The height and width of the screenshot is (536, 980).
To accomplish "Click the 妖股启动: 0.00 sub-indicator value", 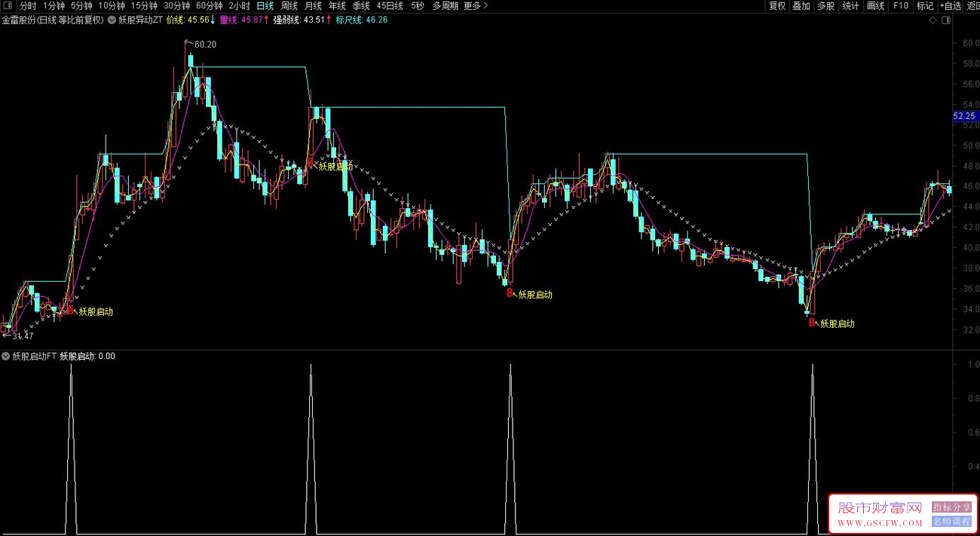I will [87, 356].
